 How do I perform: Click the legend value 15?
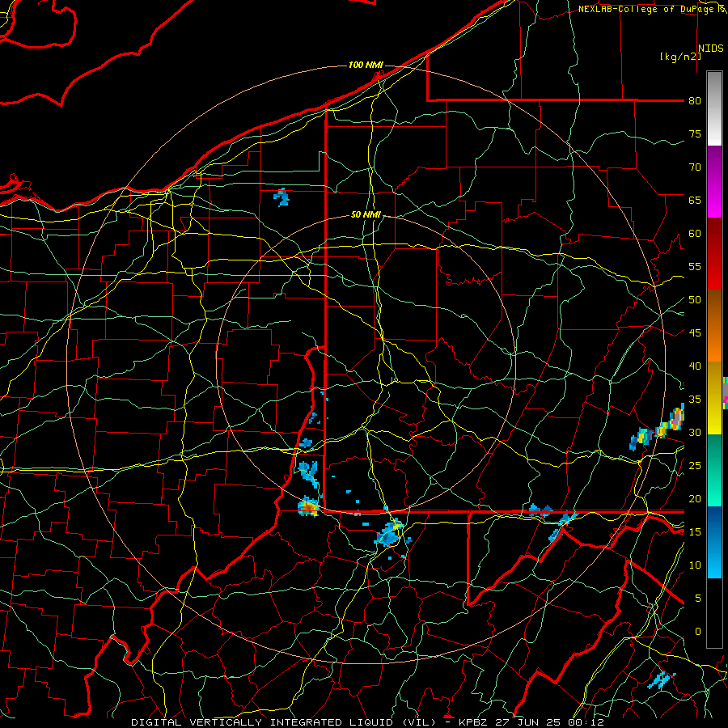click(695, 531)
